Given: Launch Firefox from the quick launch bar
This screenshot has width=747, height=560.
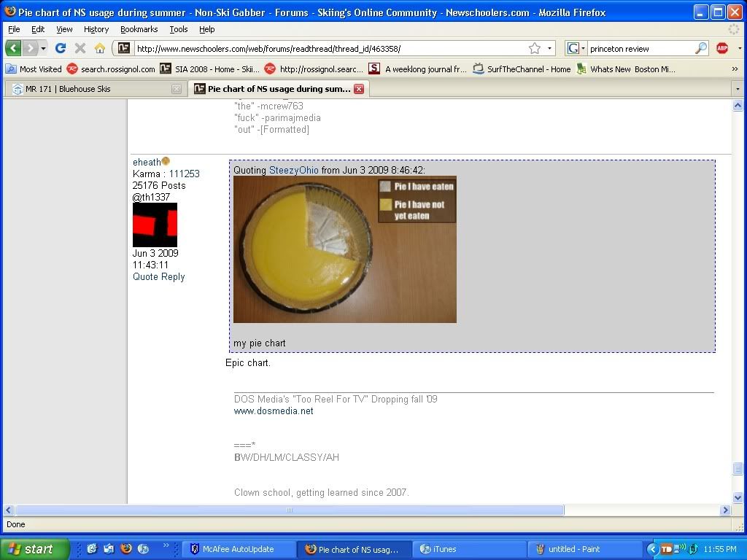Looking at the screenshot, I should pos(125,549).
